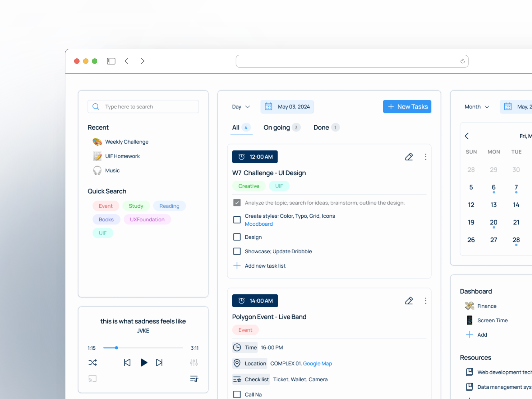Open the May 03, 2024 date picker
The height and width of the screenshot is (399, 532).
(x=287, y=107)
